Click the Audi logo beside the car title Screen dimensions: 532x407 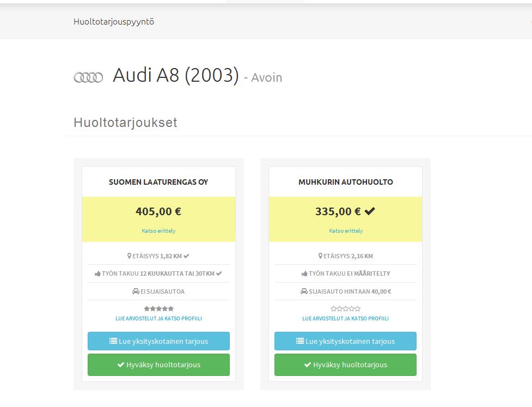[x=88, y=77]
